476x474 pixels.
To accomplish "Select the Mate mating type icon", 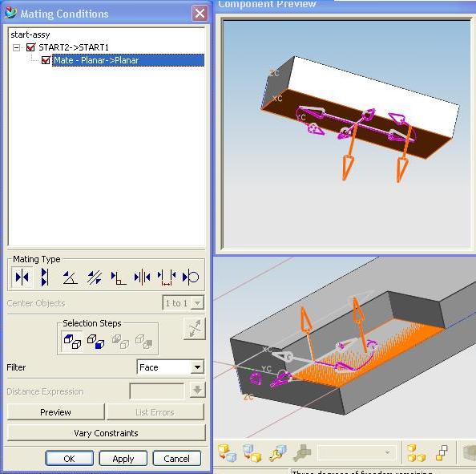I will tap(22, 277).
